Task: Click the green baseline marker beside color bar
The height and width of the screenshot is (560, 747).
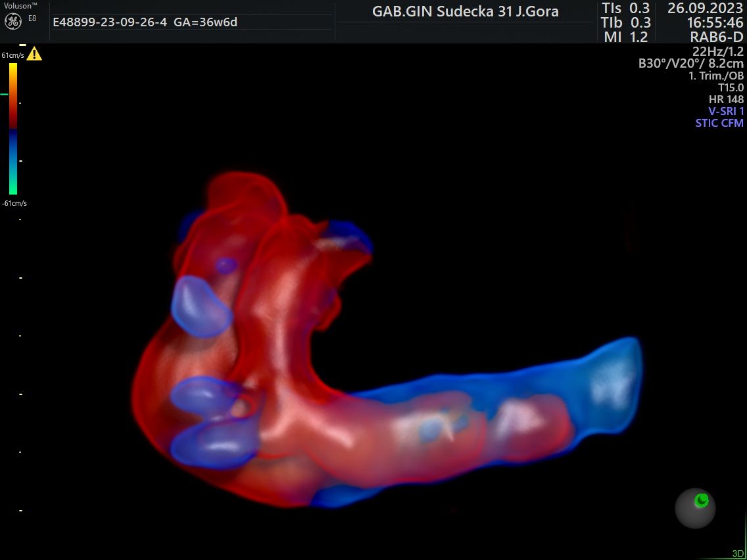Action: [x=4, y=94]
